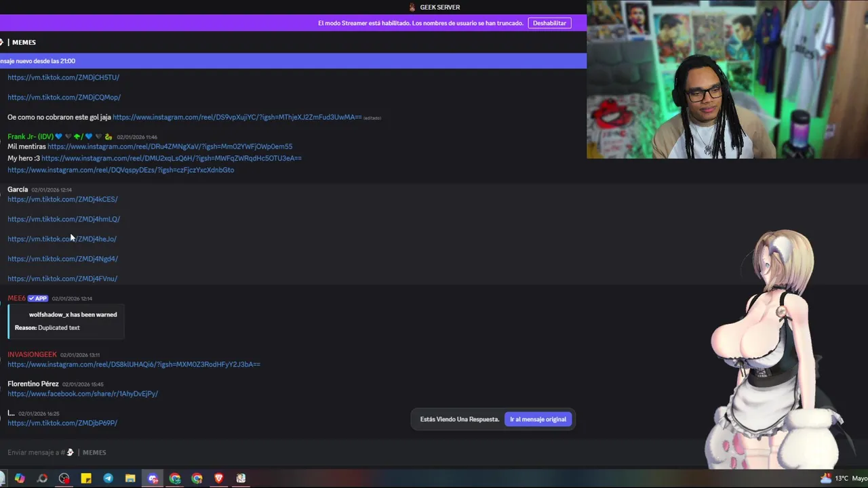Click the username INVASIONGEEK
868x488 pixels.
32,354
